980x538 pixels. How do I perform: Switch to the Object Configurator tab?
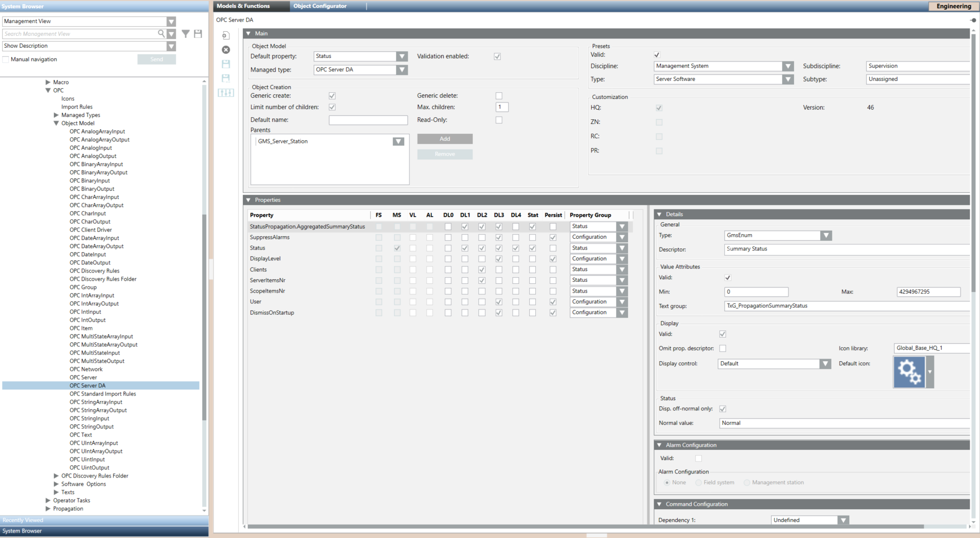tap(320, 6)
